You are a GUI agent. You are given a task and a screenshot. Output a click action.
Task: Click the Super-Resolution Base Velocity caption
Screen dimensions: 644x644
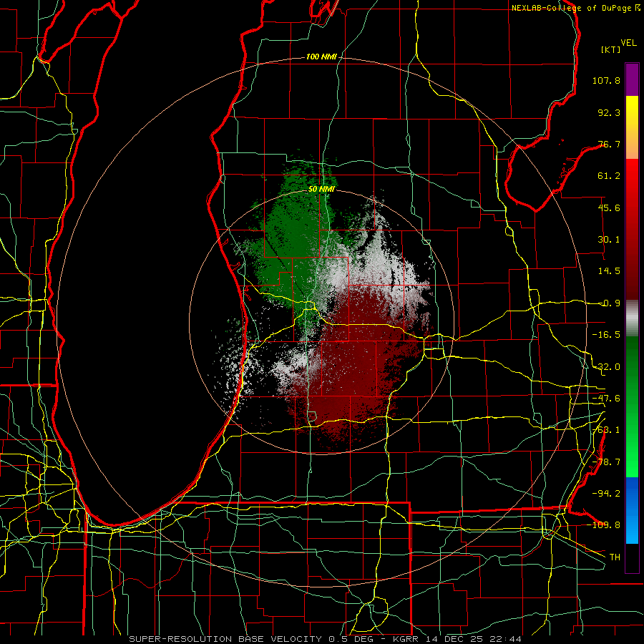pyautogui.click(x=326, y=639)
